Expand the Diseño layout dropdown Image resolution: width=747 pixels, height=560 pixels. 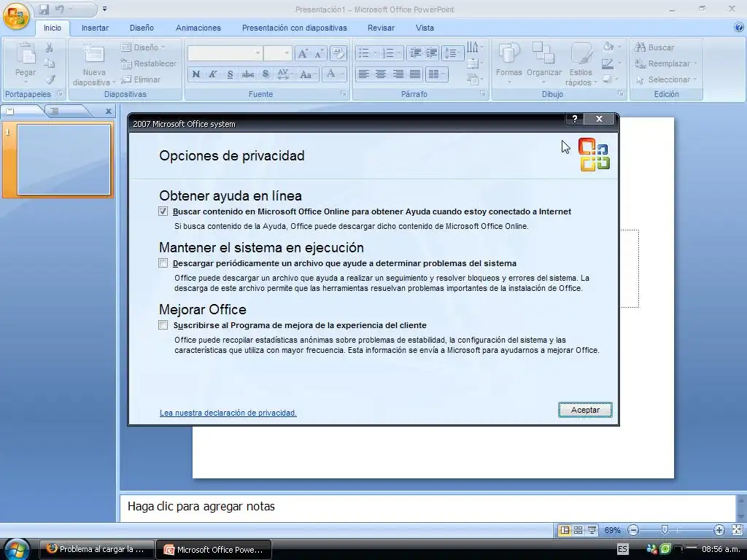pyautogui.click(x=143, y=47)
